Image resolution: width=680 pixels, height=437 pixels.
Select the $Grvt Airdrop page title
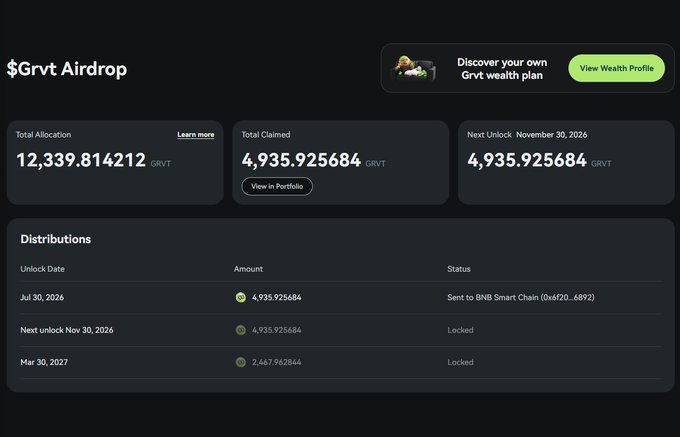[67, 69]
